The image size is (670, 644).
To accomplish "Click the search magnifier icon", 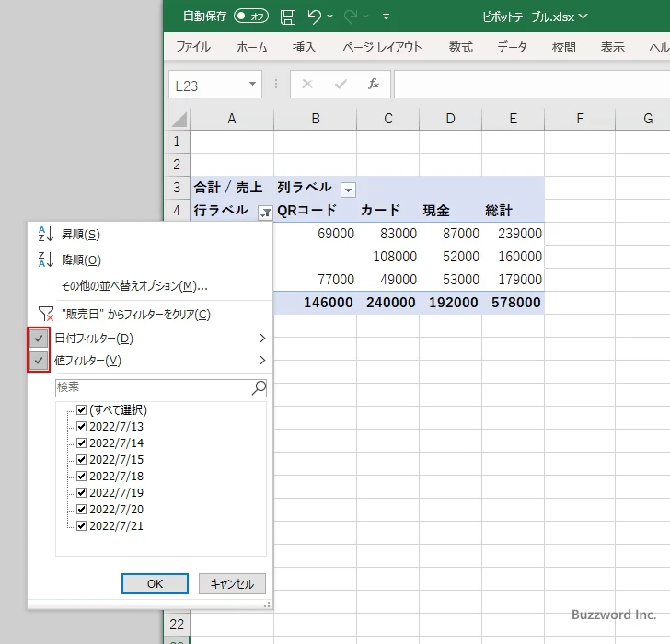I will click(259, 387).
